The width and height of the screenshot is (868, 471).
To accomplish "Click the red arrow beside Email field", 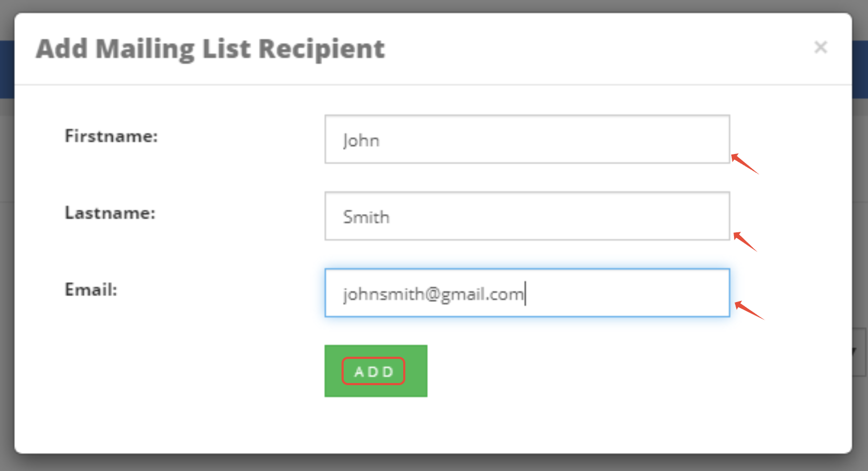I will pos(748,310).
